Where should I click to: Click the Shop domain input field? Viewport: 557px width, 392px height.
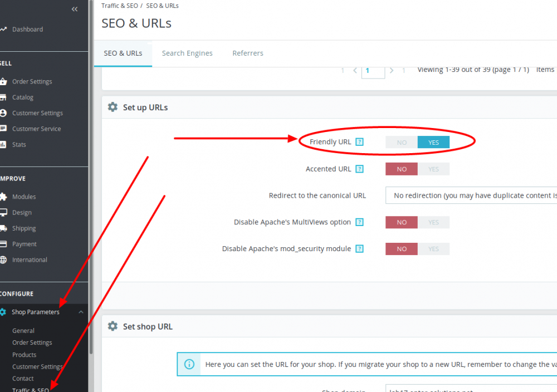[x=471, y=388]
